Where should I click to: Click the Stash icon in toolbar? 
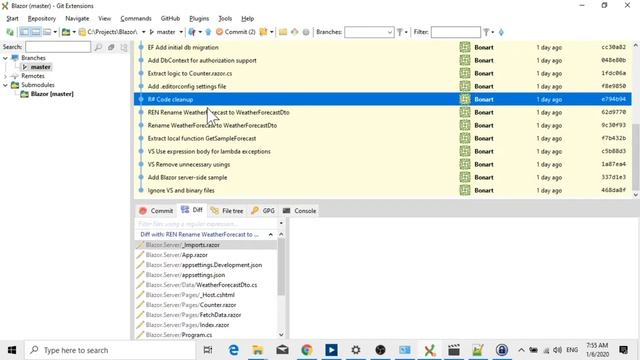(263, 32)
